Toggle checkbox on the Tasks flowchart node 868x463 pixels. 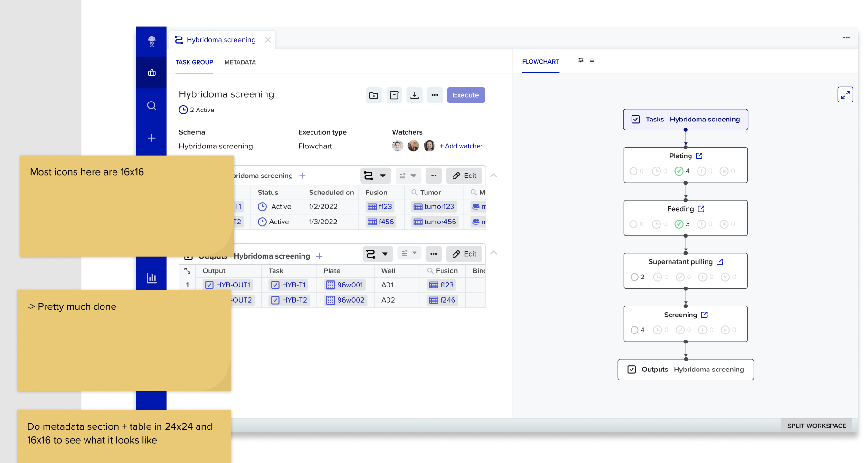[x=635, y=120]
